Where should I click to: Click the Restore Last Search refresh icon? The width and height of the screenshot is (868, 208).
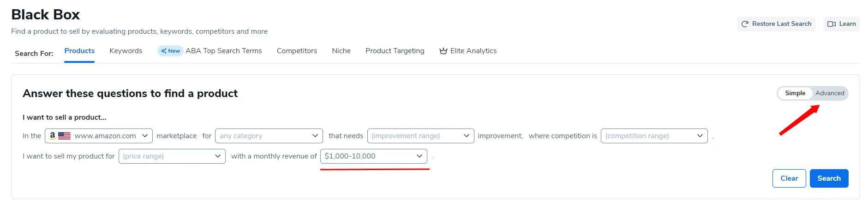point(745,24)
